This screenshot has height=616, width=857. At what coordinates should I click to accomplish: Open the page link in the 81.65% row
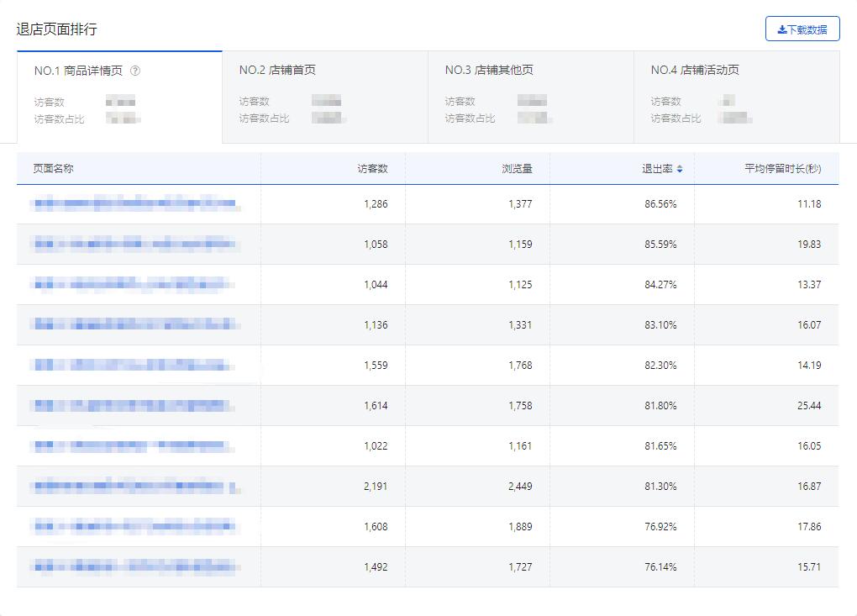coord(134,446)
